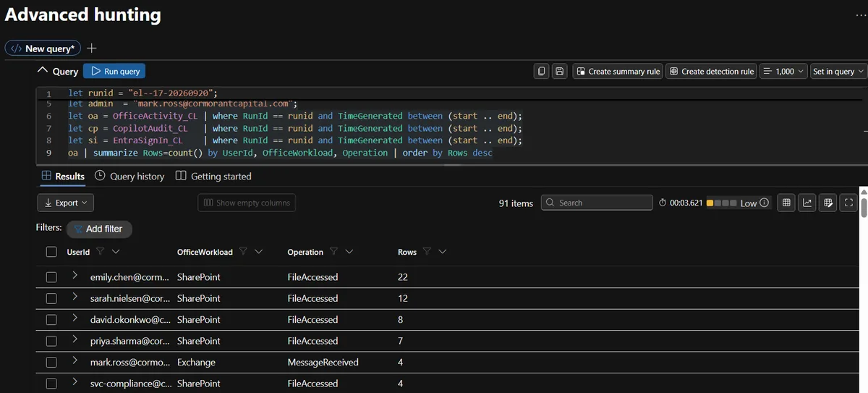Click the Rows value 7

(401, 341)
